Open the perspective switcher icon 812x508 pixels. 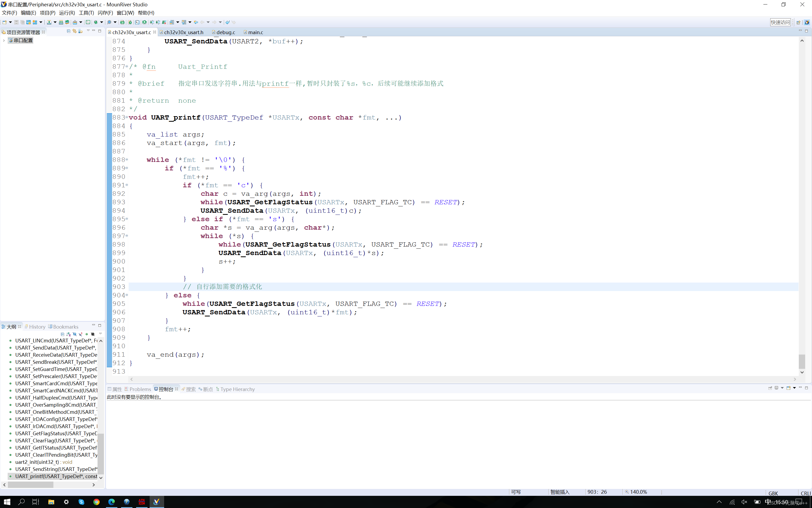(798, 22)
